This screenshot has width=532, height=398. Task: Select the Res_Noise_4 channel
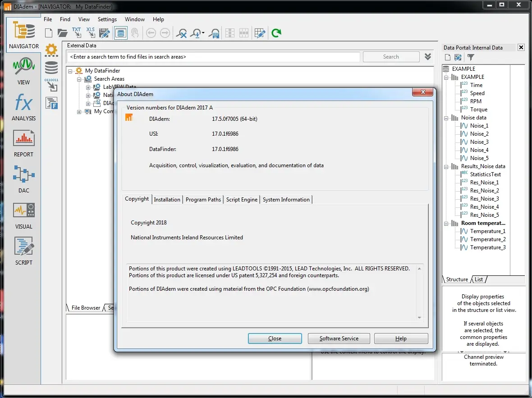click(x=484, y=206)
